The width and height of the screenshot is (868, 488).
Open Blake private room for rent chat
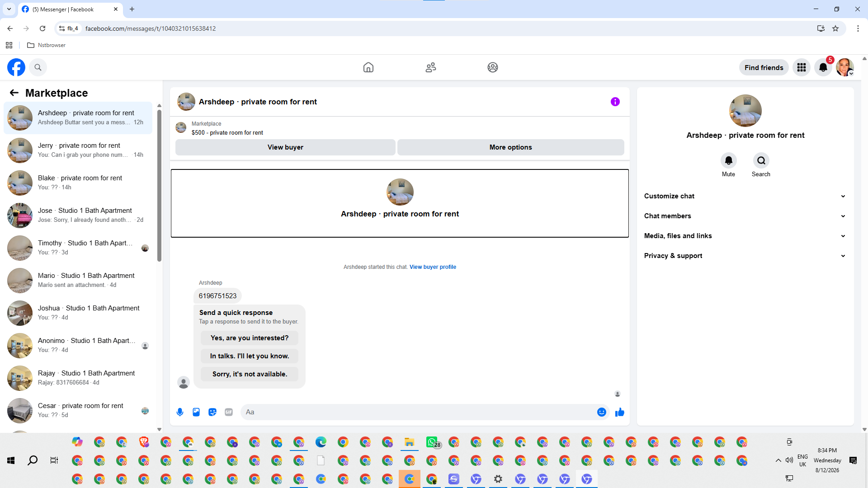click(78, 183)
